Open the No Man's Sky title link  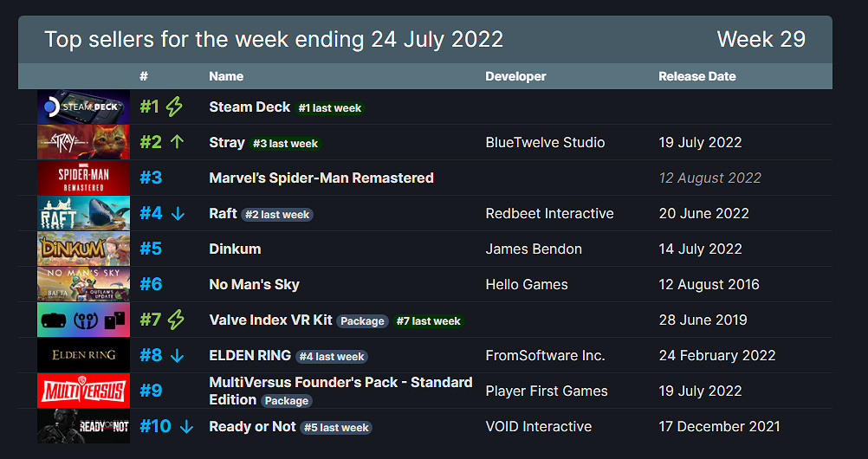click(254, 284)
